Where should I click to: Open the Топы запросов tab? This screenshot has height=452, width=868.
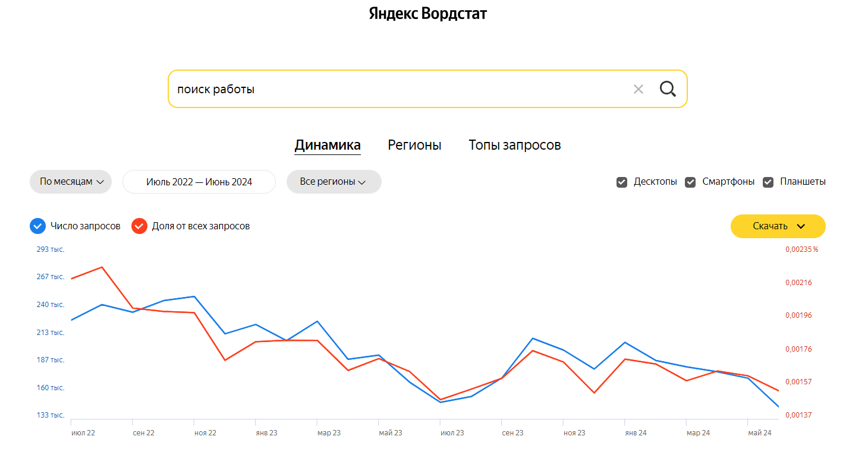click(x=515, y=145)
